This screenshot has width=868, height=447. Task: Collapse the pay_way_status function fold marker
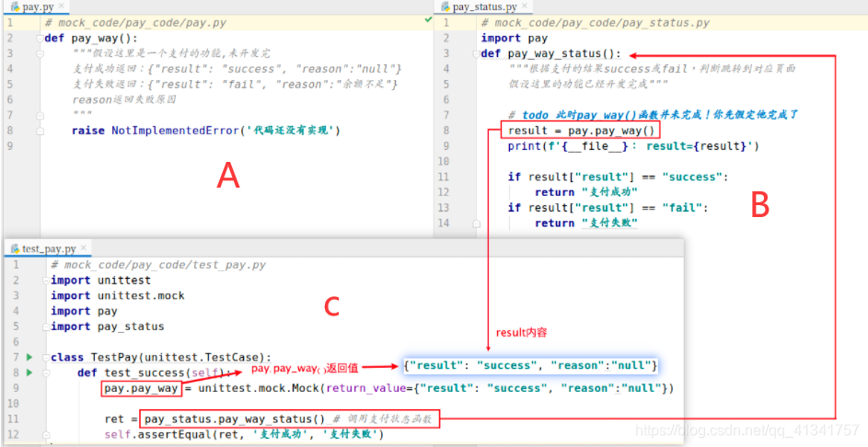pyautogui.click(x=476, y=53)
